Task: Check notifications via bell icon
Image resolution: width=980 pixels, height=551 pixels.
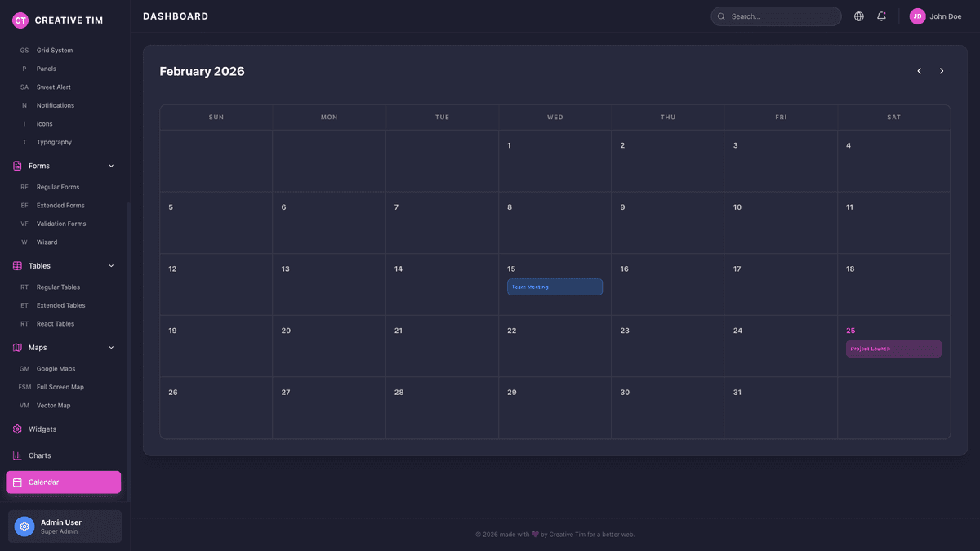Action: click(x=881, y=16)
